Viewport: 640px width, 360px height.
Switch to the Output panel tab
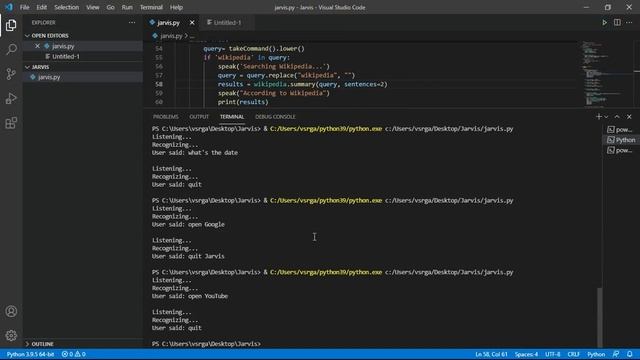199,117
